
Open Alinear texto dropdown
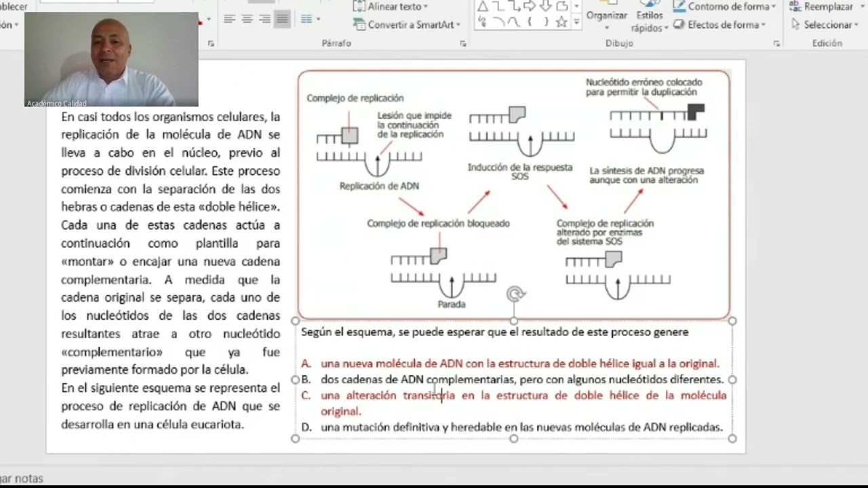pos(391,7)
